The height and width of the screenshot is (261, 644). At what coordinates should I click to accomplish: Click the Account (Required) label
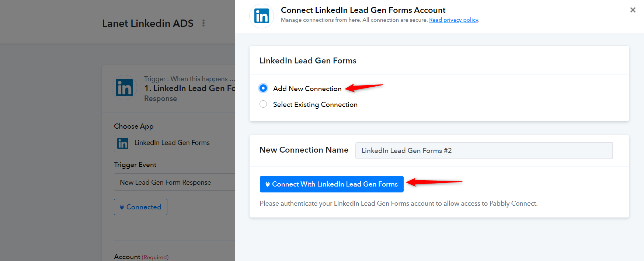click(141, 257)
